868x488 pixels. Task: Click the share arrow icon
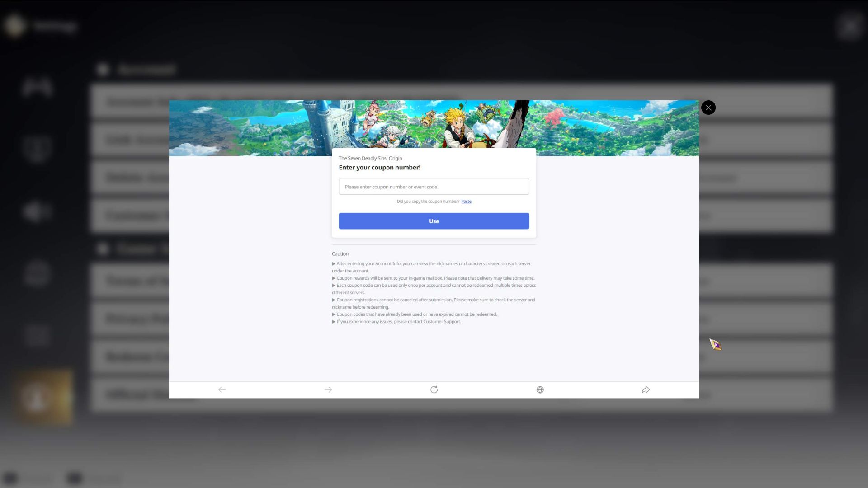[646, 389]
